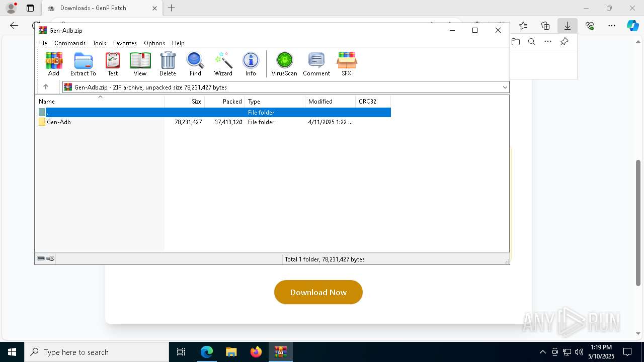Click WinRAR taskbar icon

[x=281, y=352]
